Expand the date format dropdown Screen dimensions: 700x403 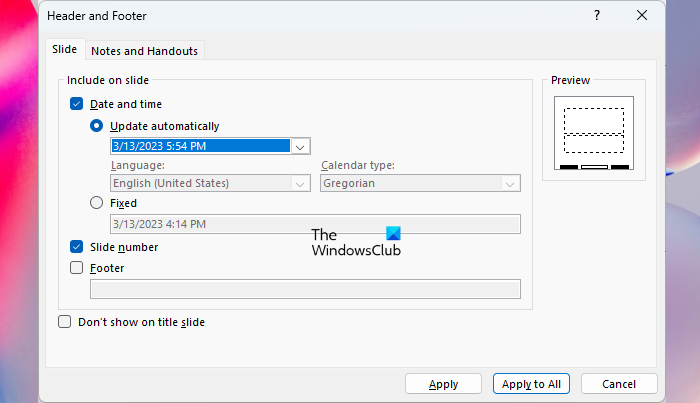pyautogui.click(x=299, y=146)
